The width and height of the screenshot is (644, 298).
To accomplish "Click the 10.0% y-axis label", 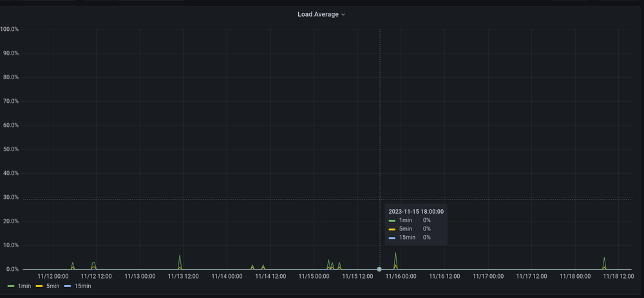I will point(11,245).
